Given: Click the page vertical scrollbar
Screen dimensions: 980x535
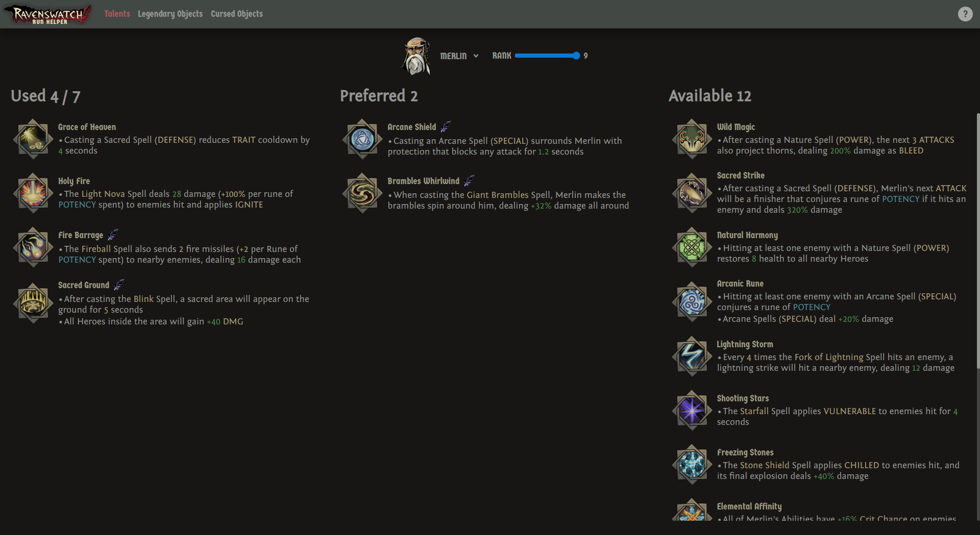Looking at the screenshot, I should (977, 240).
